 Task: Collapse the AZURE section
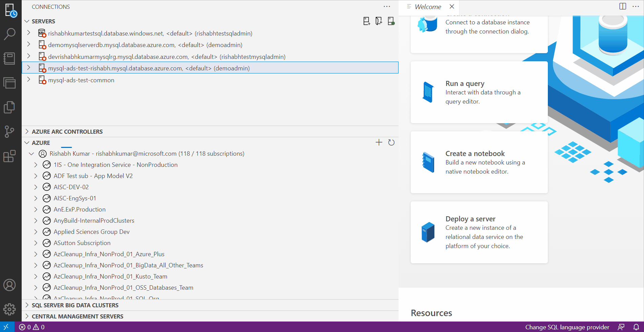(27, 142)
